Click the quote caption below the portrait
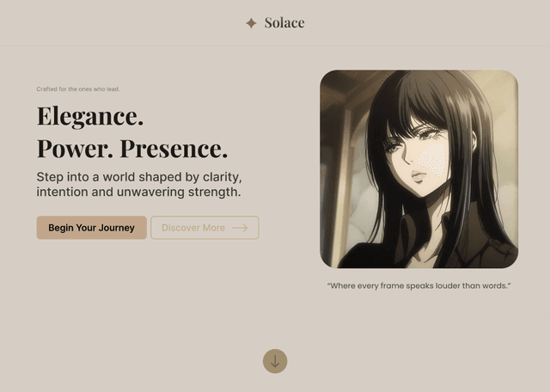Image resolution: width=550 pixels, height=392 pixels. click(x=419, y=285)
